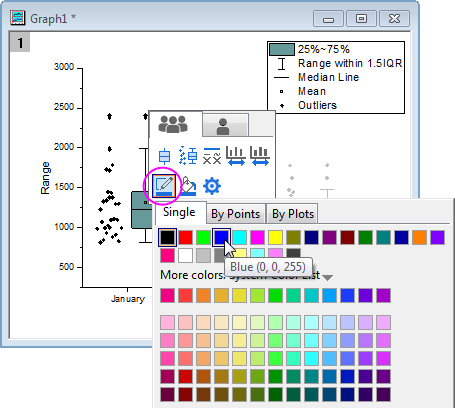This screenshot has width=455, height=408.
Task: Switch to the By Plots tab
Action: click(x=293, y=214)
